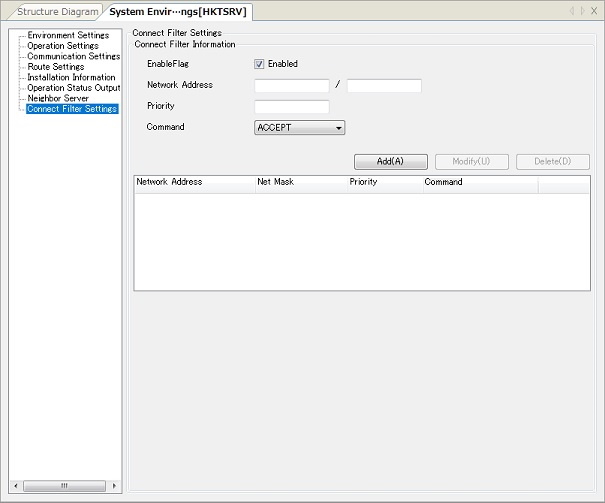Open the Command ACCEPT dropdown

[300, 128]
